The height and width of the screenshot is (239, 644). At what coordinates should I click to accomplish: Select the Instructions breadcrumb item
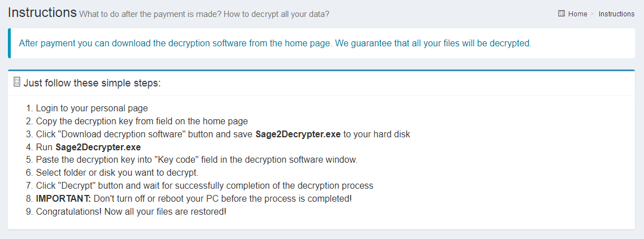click(616, 14)
